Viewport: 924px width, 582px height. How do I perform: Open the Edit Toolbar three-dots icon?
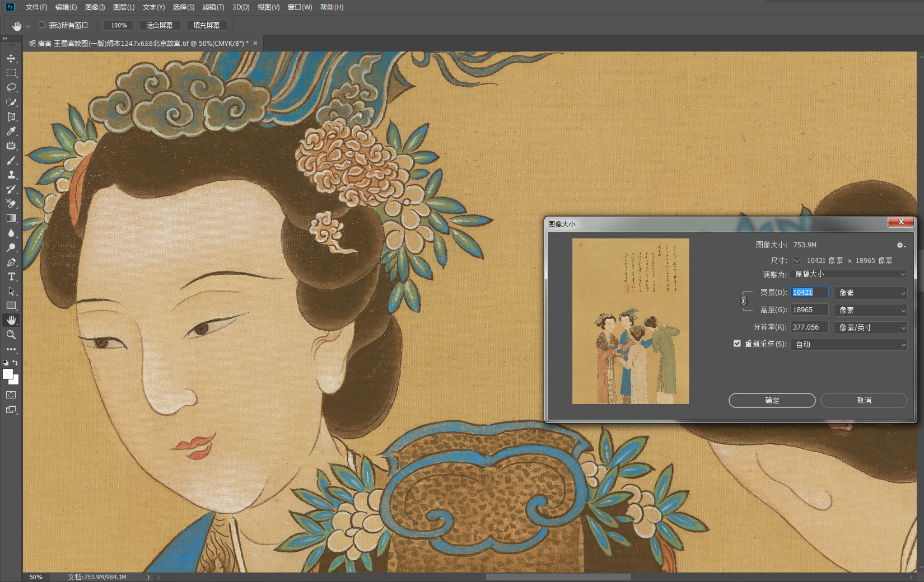click(x=11, y=349)
